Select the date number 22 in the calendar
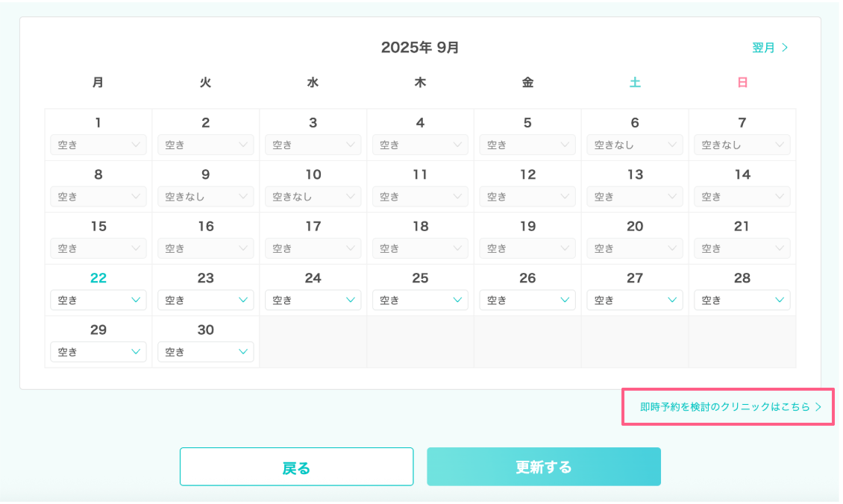843x504 pixels. coord(98,278)
